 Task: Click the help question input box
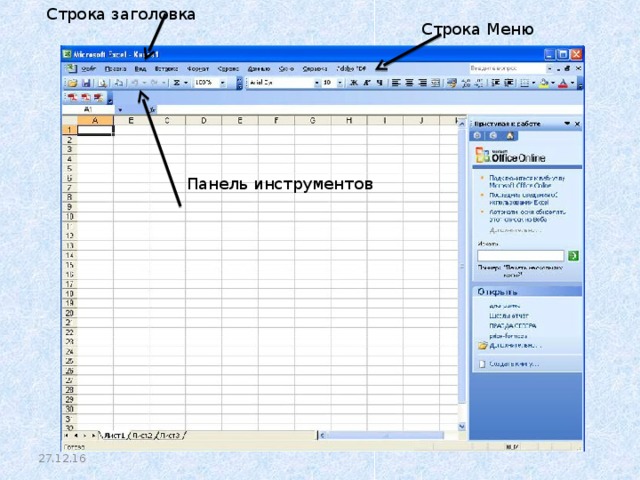click(x=507, y=68)
